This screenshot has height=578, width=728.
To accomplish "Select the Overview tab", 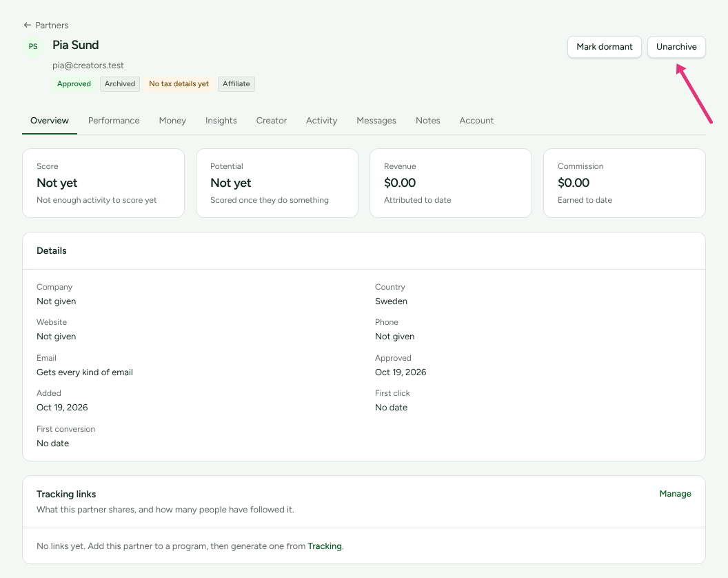I will click(49, 121).
